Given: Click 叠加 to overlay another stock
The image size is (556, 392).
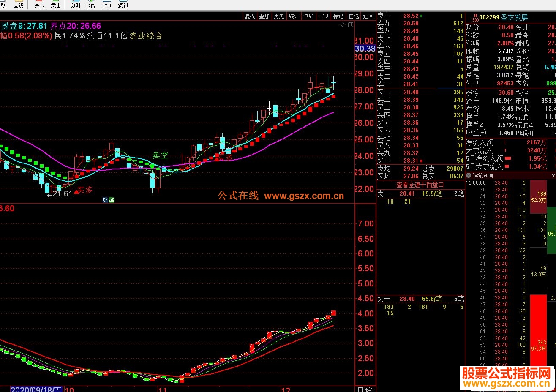Looking at the screenshot, I should [x=264, y=16].
